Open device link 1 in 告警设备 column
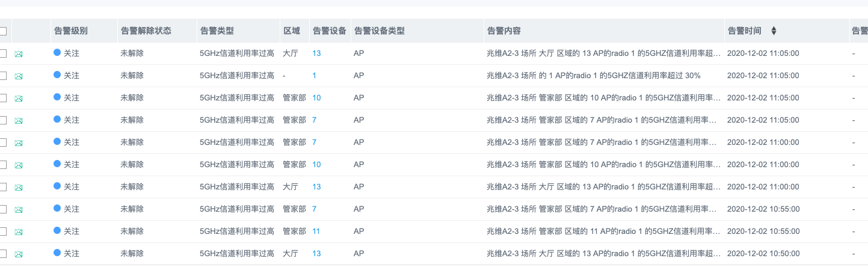 click(314, 75)
